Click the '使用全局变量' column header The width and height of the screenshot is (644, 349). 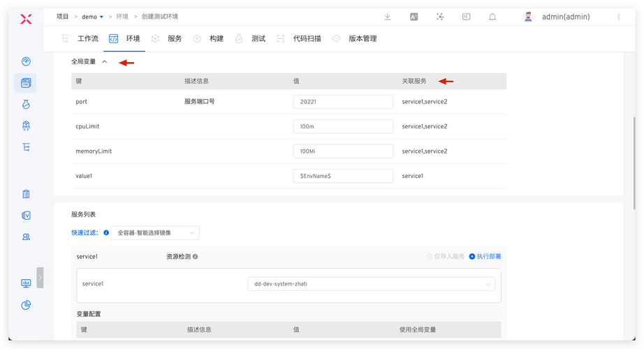418,329
